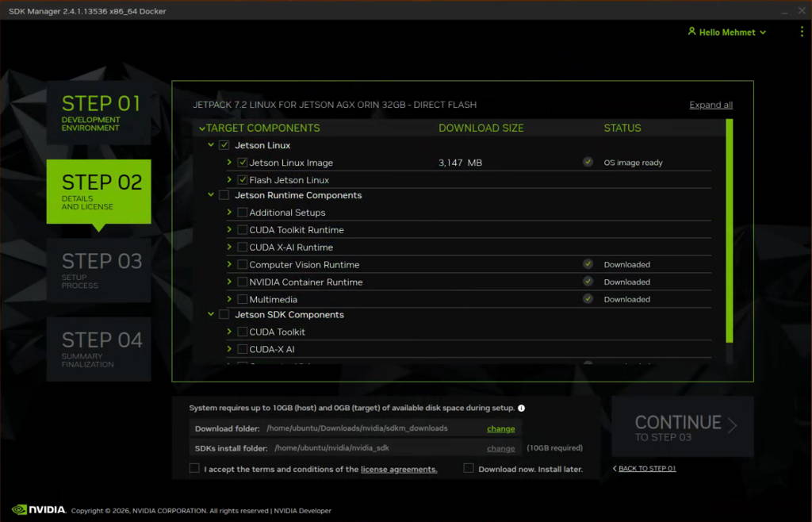The height and width of the screenshot is (522, 812).
Task: Collapse the Jetson Runtime Components group
Action: click(211, 194)
